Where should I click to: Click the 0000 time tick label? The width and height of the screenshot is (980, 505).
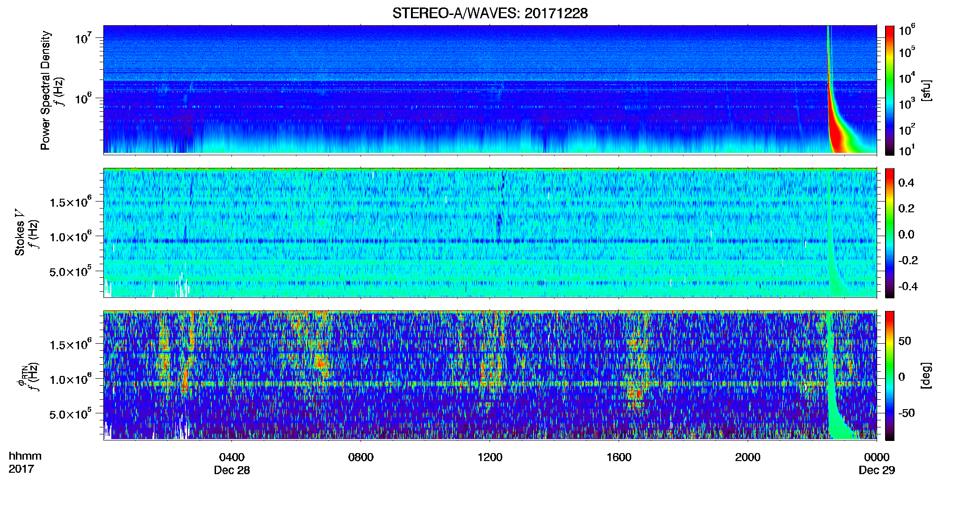coord(877,457)
